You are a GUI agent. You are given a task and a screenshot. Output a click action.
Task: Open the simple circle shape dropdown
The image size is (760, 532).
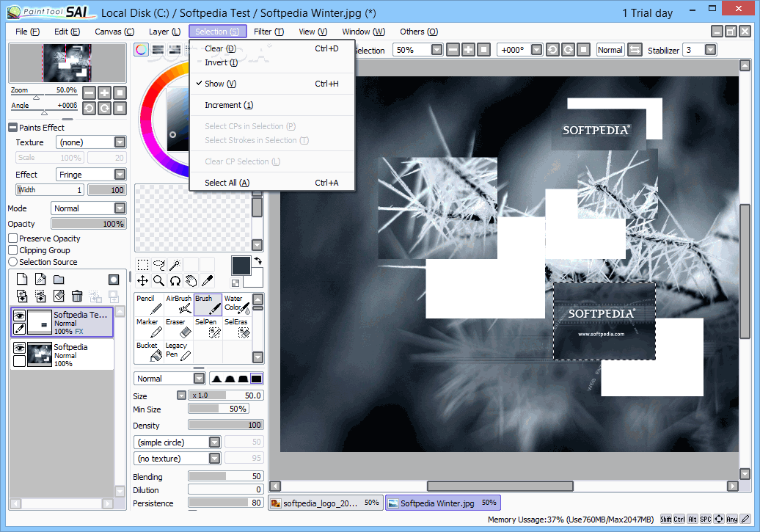coord(214,442)
